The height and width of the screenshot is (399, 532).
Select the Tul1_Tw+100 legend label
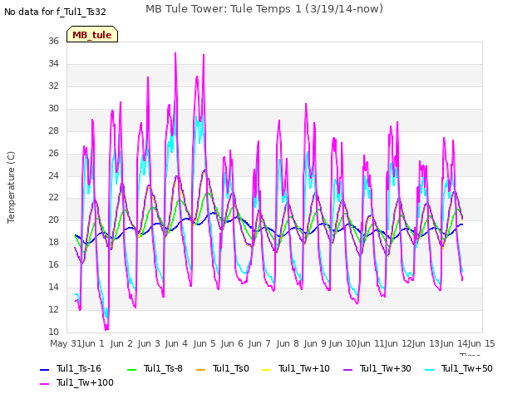click(85, 382)
